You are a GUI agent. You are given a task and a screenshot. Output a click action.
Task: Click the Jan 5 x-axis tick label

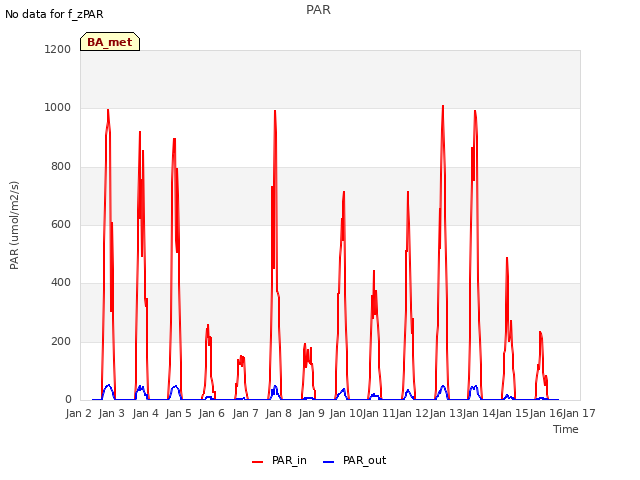coord(178,413)
